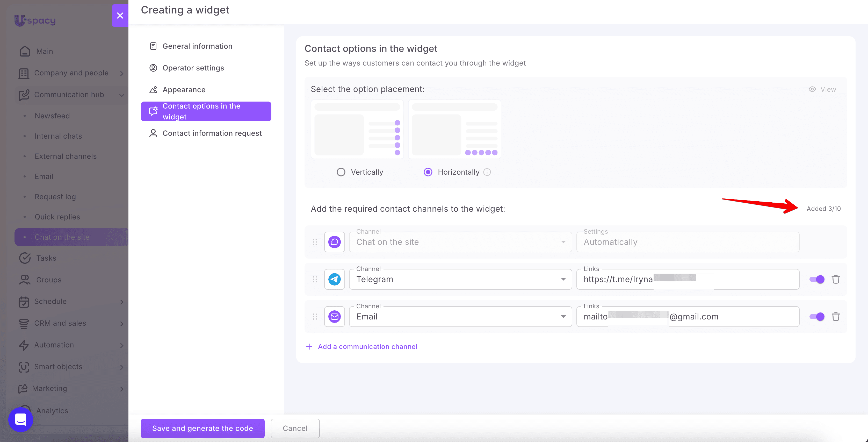Open Quick replies
The image size is (868, 442).
[57, 217]
